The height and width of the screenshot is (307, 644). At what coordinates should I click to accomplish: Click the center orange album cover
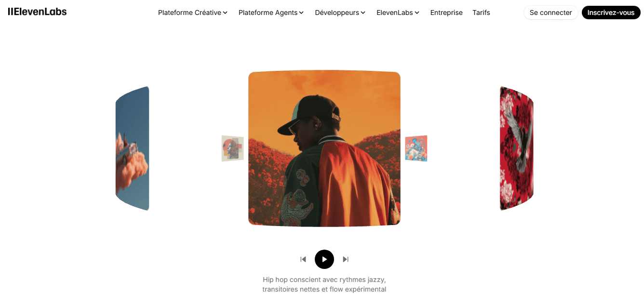[x=324, y=148]
